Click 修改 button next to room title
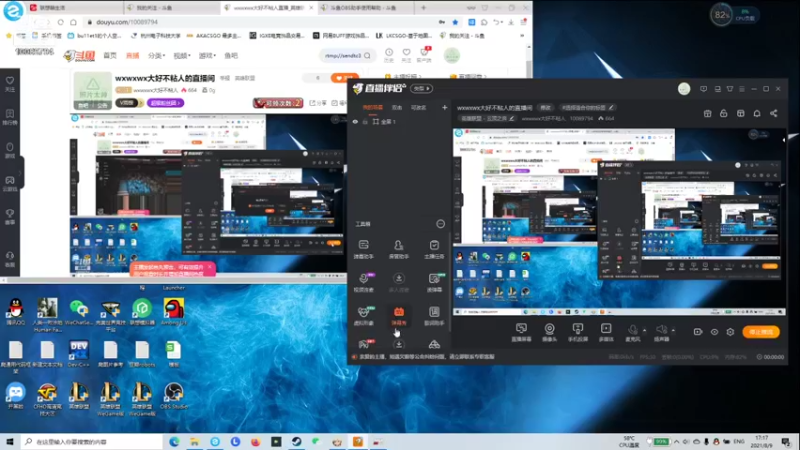The width and height of the screenshot is (800, 450). (545, 108)
